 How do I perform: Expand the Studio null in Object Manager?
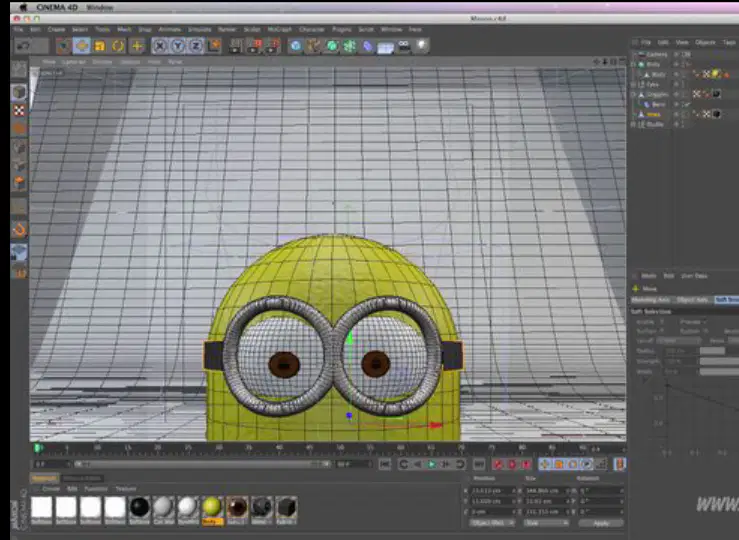tap(633, 124)
